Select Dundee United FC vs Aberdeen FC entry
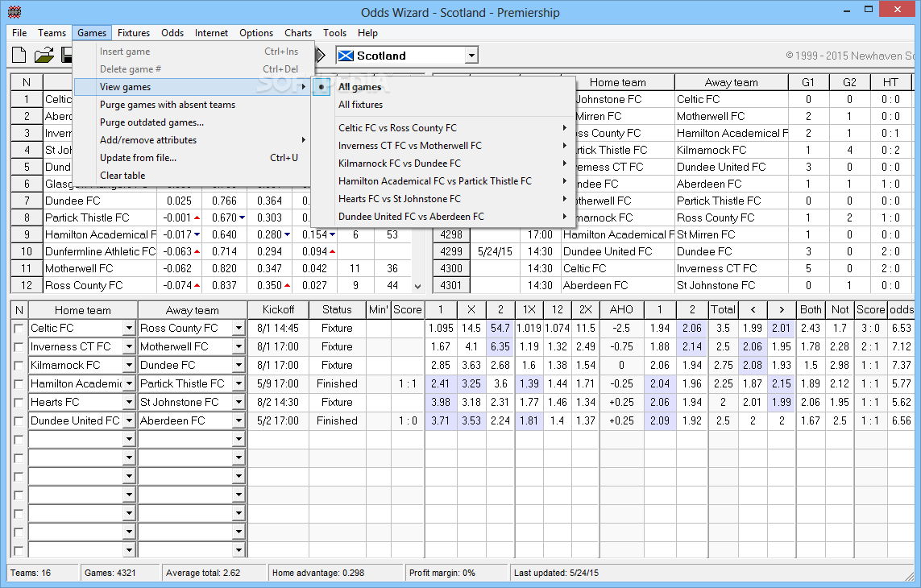 coord(443,216)
